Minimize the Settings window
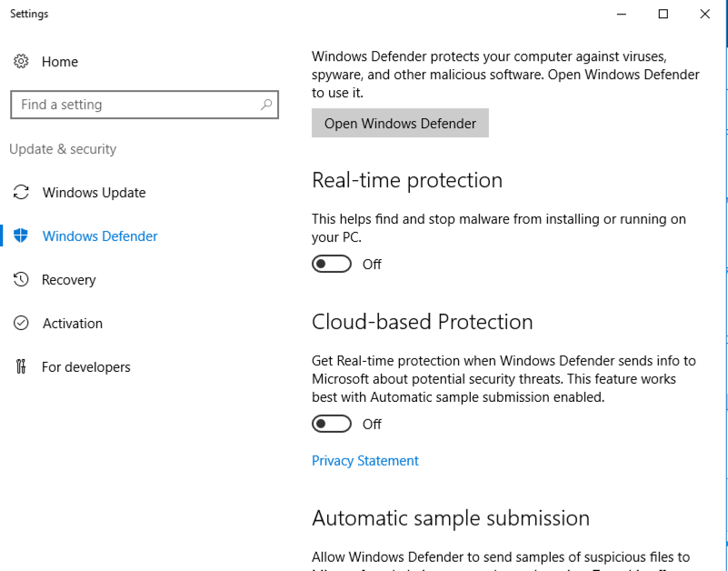728x571 pixels. click(622, 14)
